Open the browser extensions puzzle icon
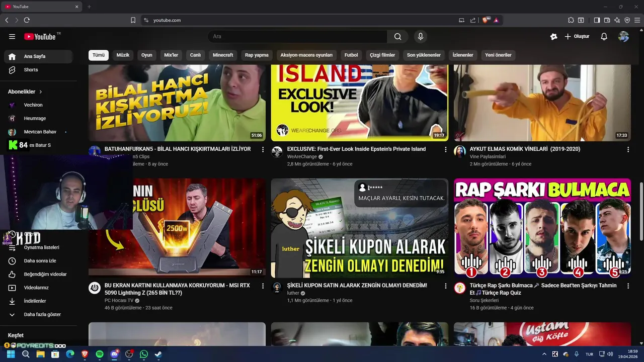 point(571,20)
